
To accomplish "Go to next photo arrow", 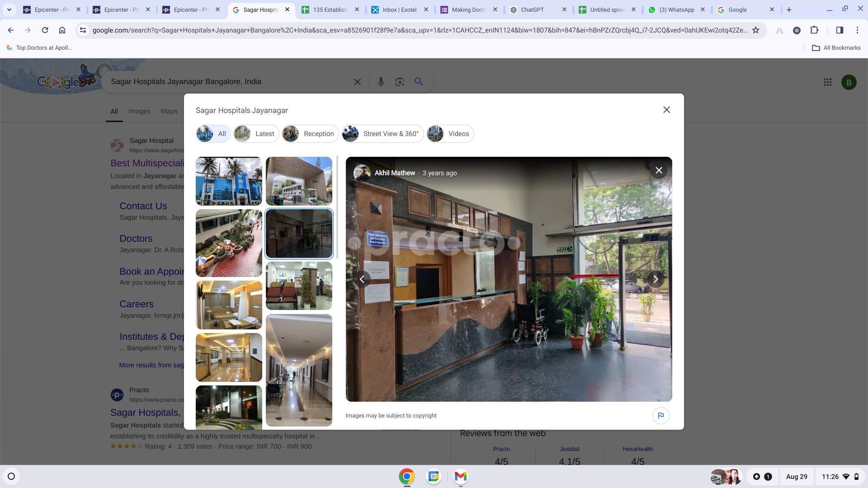I will point(656,279).
